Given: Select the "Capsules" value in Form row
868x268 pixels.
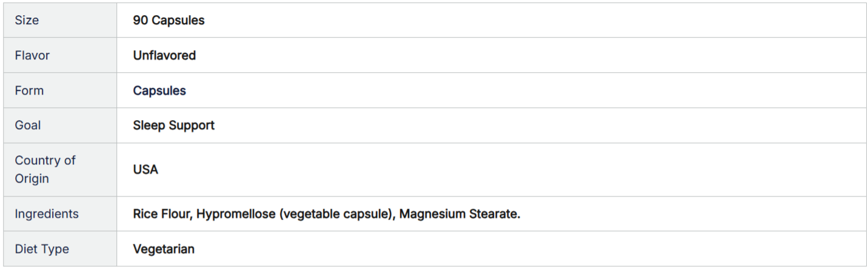Looking at the screenshot, I should tap(159, 90).
